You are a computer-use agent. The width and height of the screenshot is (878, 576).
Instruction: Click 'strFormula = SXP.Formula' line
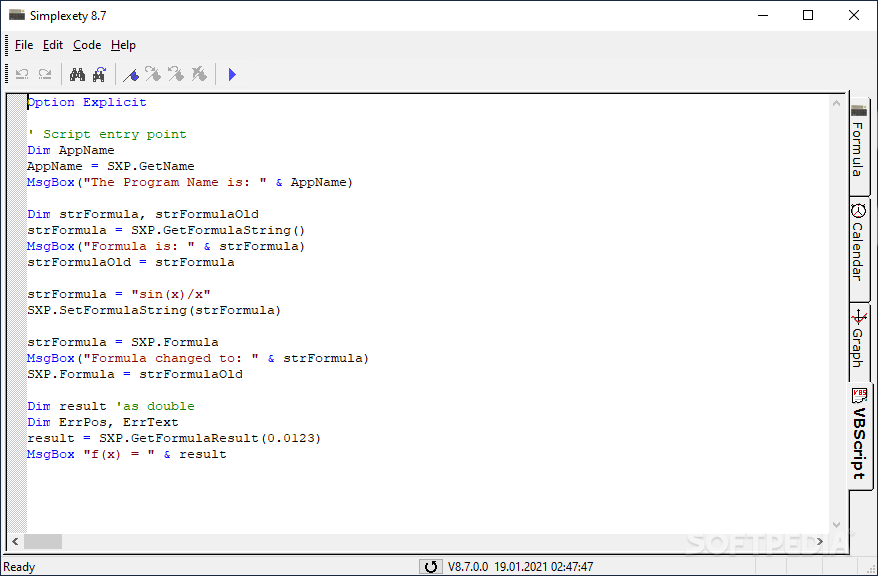(x=123, y=342)
